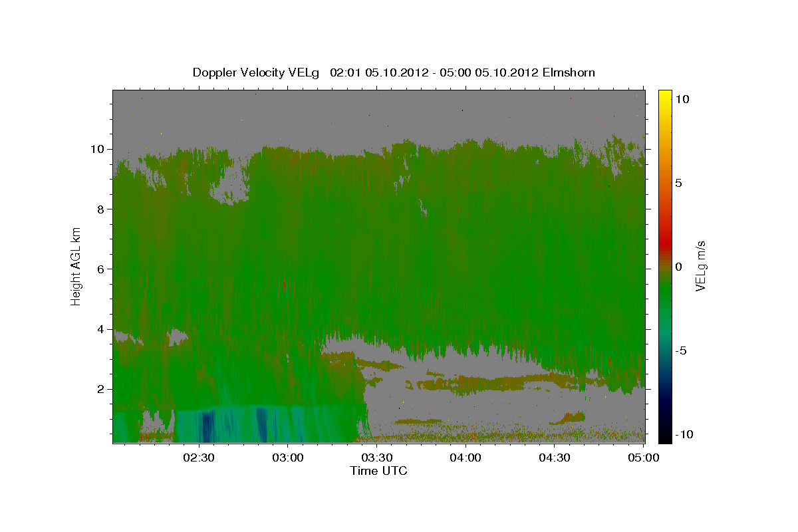
Task: Click the height tick label 4
Action: [x=102, y=329]
